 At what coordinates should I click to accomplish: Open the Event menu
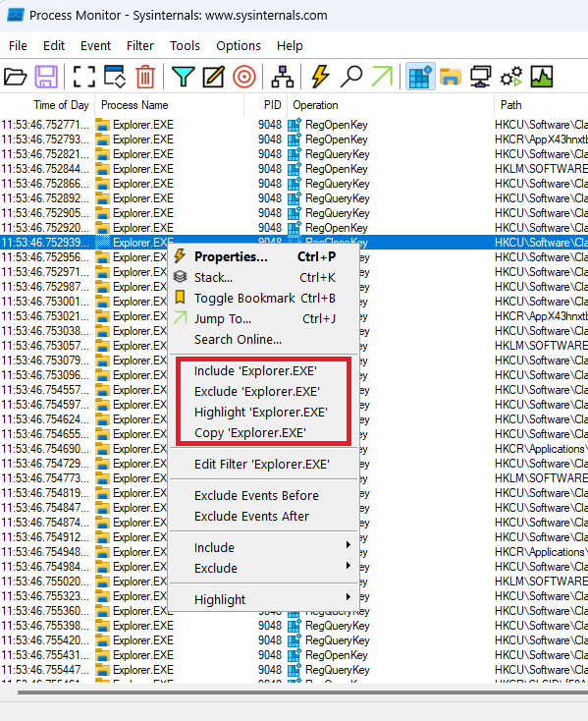(95, 46)
